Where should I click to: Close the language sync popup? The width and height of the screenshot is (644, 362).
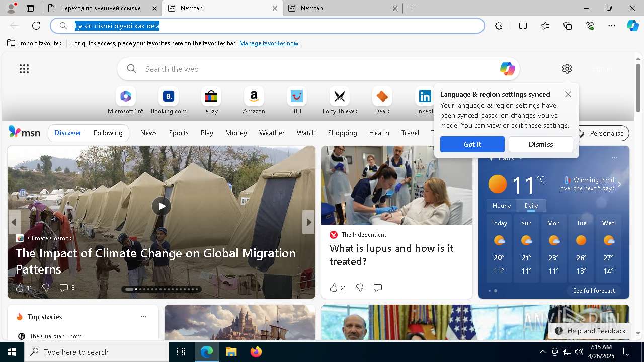pos(568,94)
